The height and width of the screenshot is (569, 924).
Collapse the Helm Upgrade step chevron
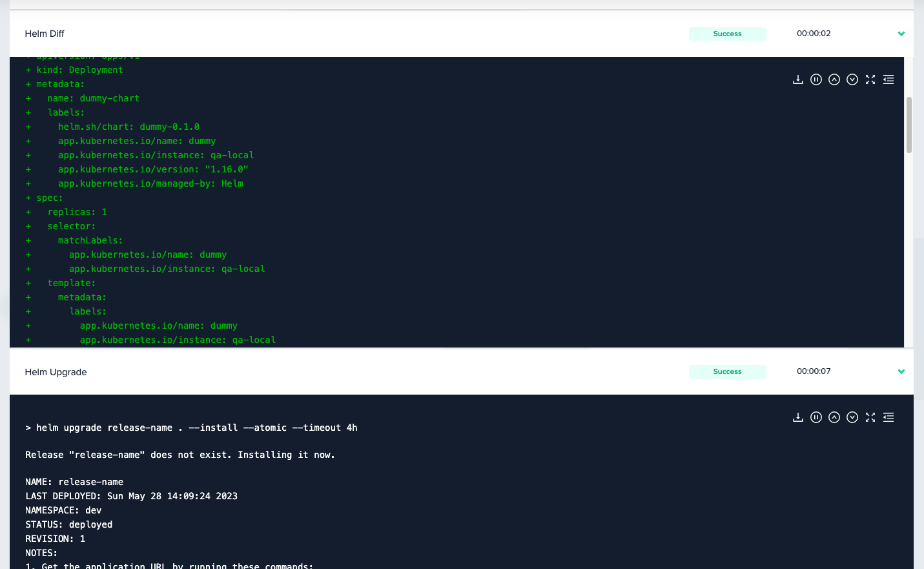click(901, 371)
